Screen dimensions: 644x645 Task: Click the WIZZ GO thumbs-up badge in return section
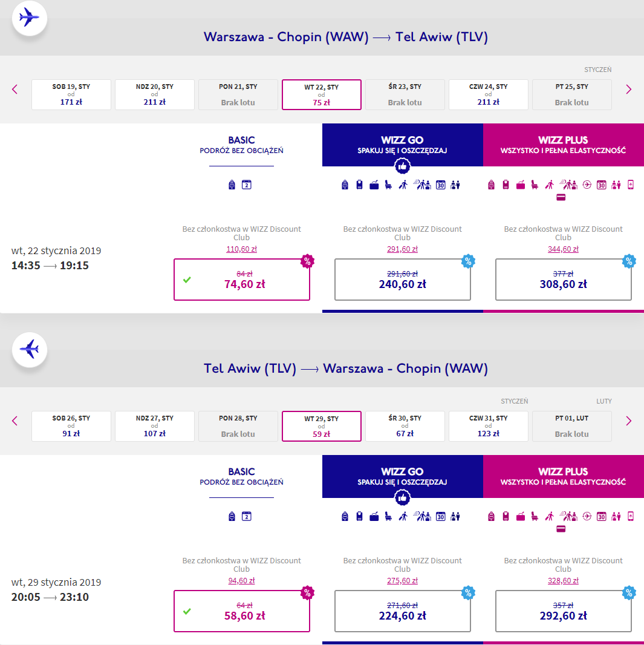point(402,498)
